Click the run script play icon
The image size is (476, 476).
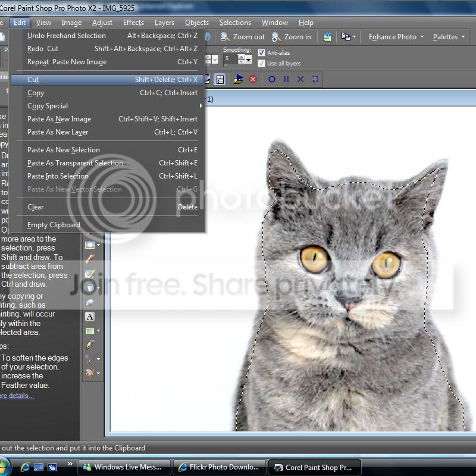point(239,79)
